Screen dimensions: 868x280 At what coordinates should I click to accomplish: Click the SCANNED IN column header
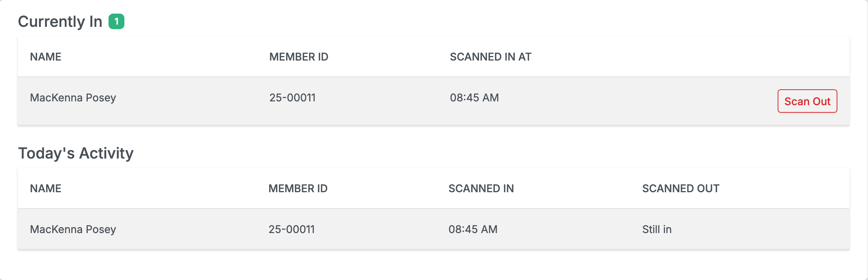point(481,188)
